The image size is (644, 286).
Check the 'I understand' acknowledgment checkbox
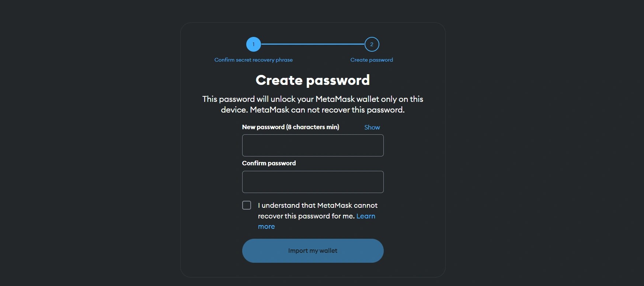tap(247, 205)
